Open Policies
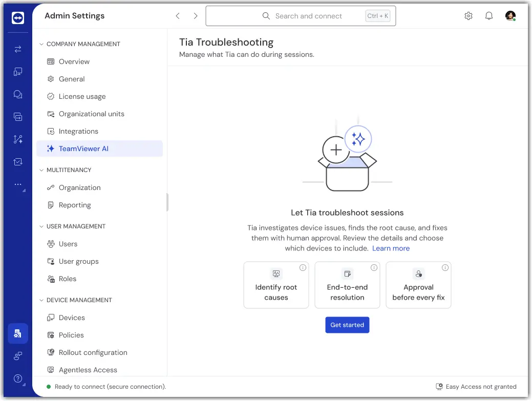This screenshot has width=532, height=401. (99, 335)
